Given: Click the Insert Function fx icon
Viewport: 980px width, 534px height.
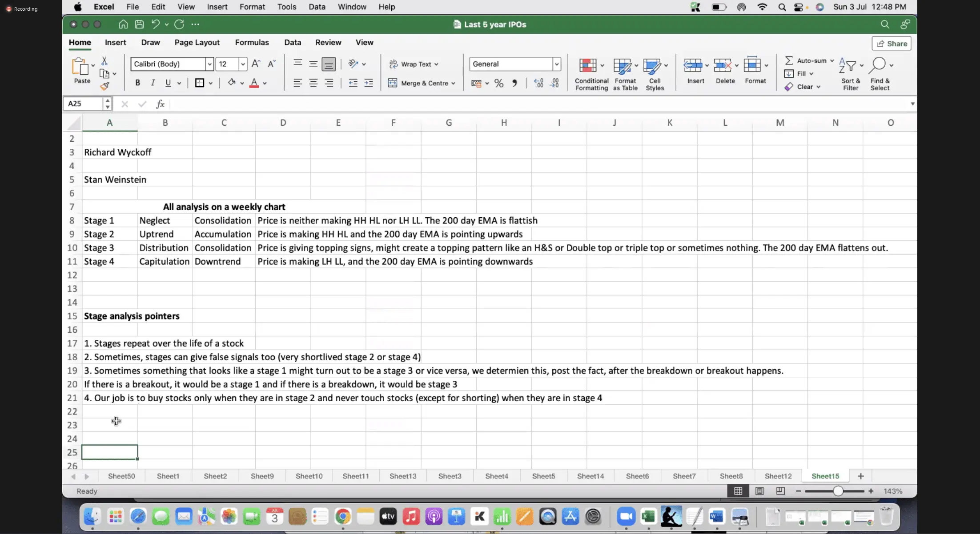Looking at the screenshot, I should point(161,104).
